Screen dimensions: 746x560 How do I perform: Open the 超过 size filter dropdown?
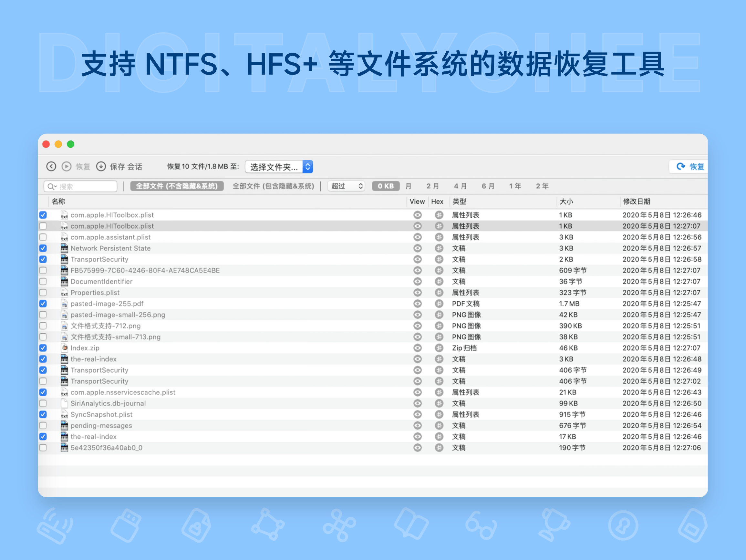click(346, 186)
